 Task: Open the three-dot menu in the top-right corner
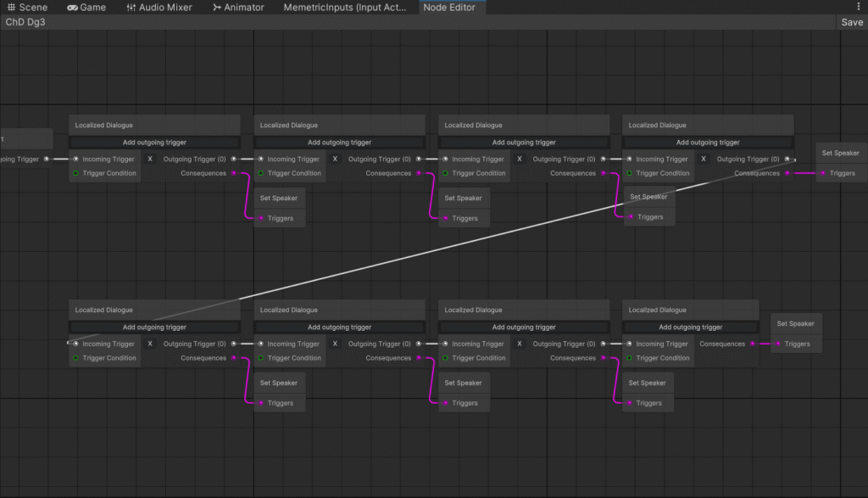[x=859, y=7]
